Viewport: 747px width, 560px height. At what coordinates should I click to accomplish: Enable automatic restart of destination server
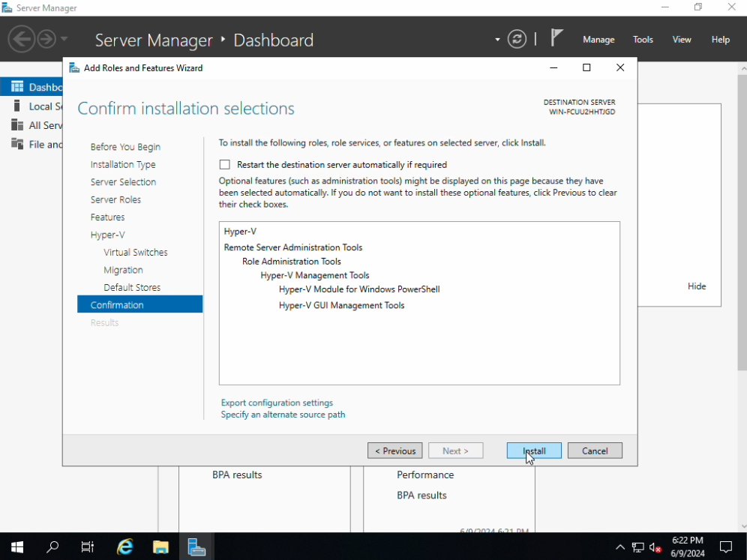pos(225,165)
